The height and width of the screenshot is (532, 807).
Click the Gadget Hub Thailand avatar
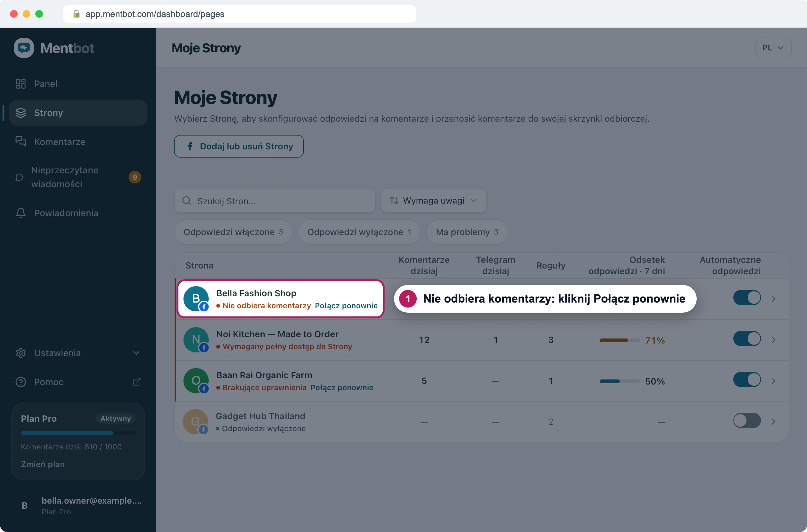pos(195,422)
